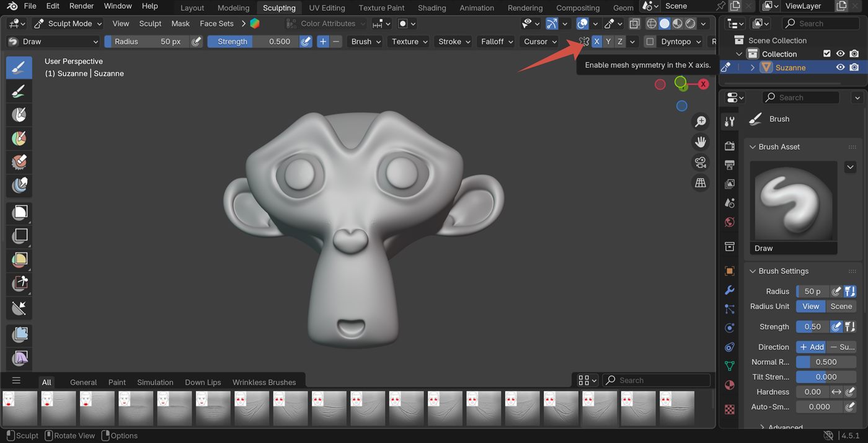Collapse the Brush Settings panel
This screenshot has height=443, width=868.
point(753,271)
